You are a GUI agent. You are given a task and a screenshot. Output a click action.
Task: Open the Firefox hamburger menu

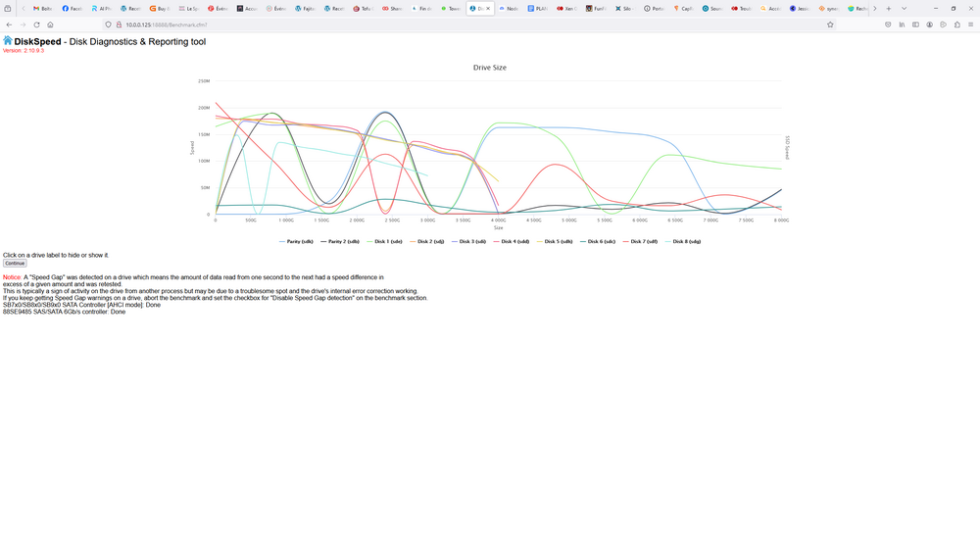tap(970, 25)
